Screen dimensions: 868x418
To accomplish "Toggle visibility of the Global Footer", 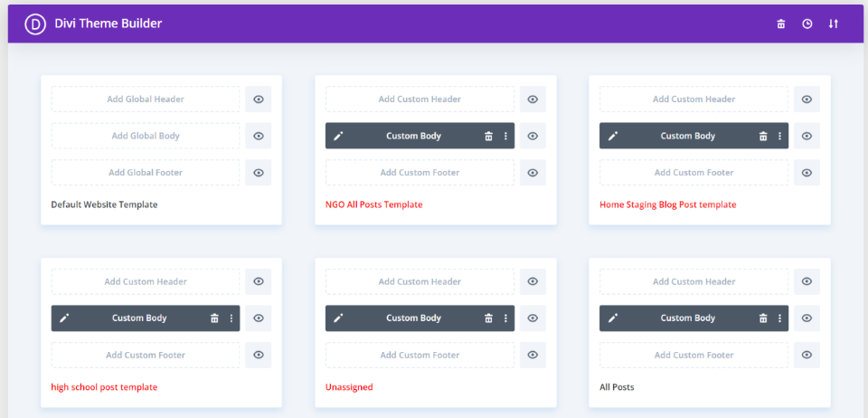I will pyautogui.click(x=259, y=173).
